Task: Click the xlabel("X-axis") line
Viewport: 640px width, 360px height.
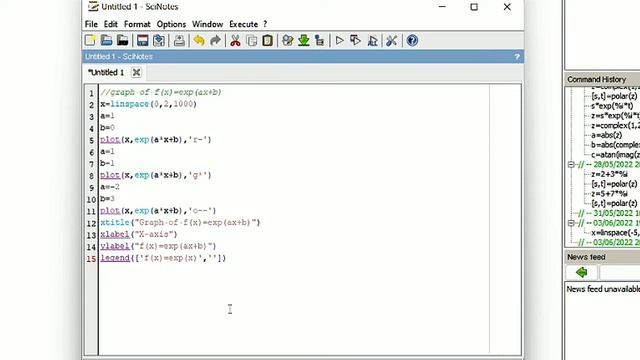Action: 139,234
